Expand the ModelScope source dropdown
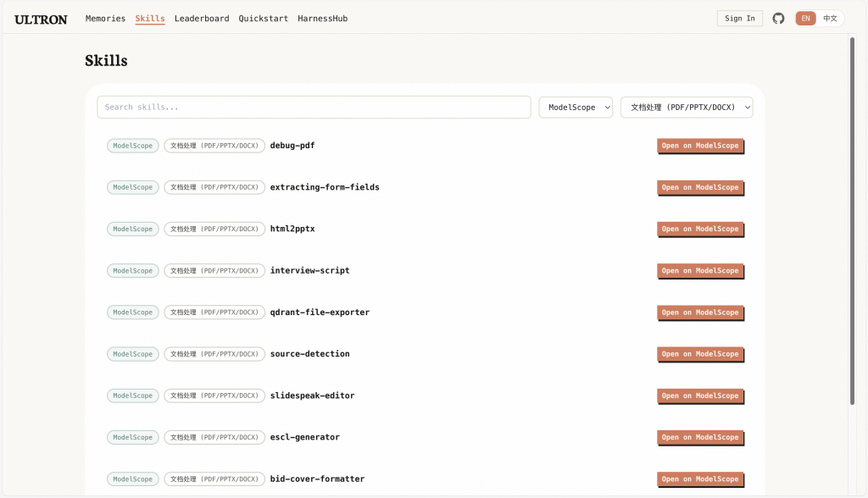Image resolution: width=868 pixels, height=498 pixels. 576,108
